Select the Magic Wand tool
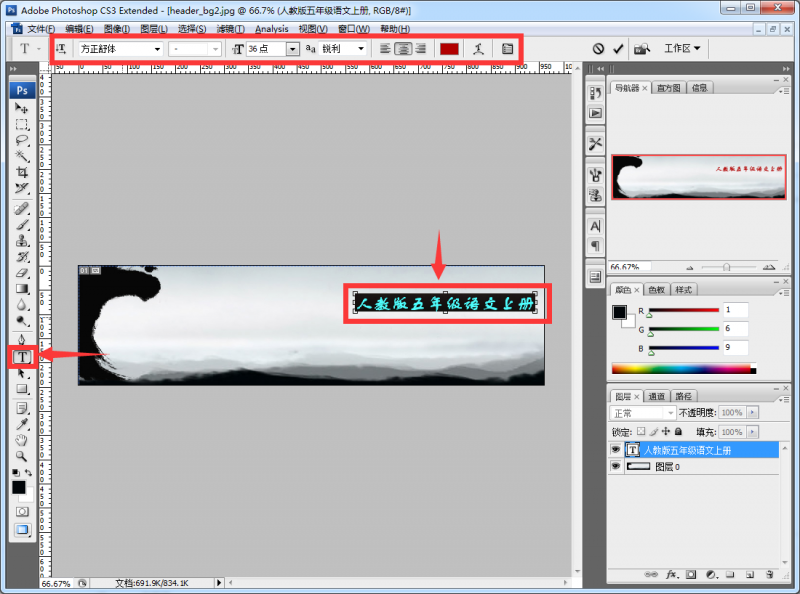This screenshot has width=800, height=594. pos(21,156)
